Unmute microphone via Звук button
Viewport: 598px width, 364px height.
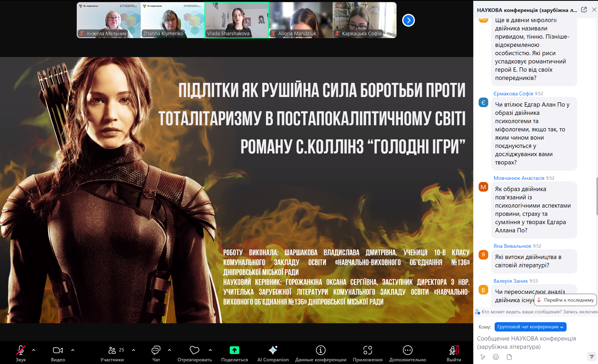point(21,353)
